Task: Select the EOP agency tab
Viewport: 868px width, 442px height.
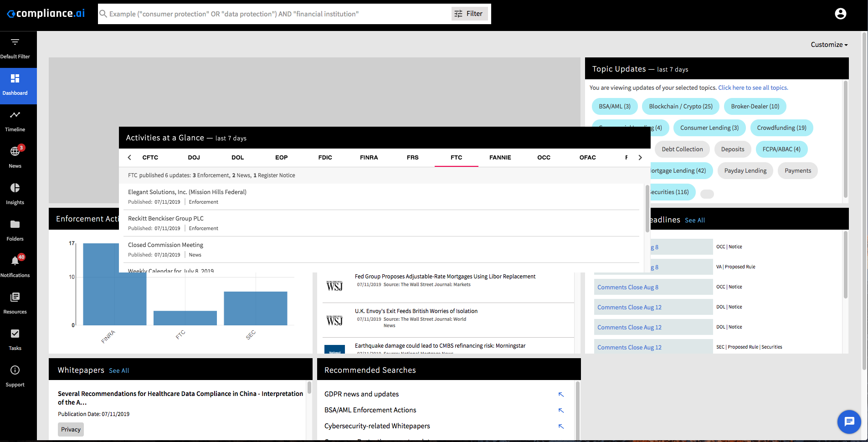Action: coord(282,157)
